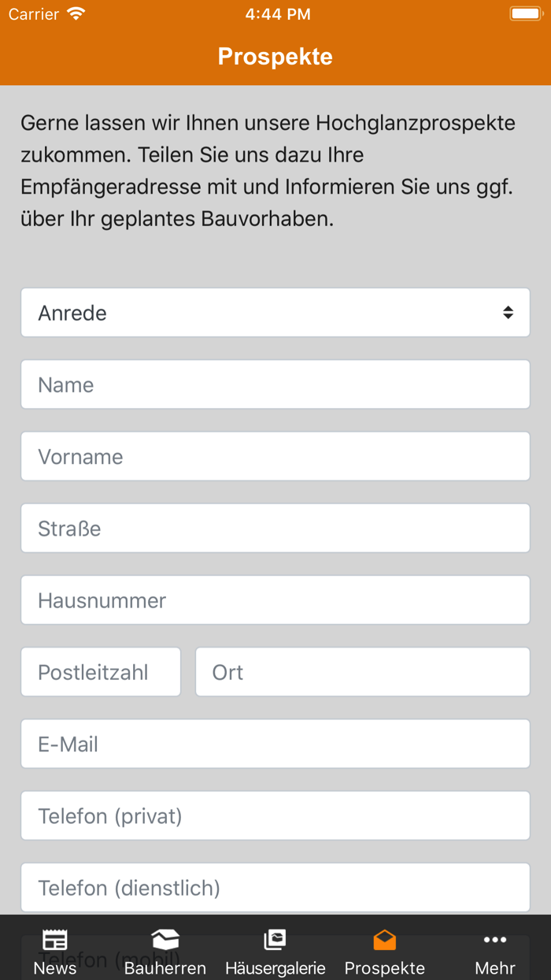
Task: Select the Prospekte envelope icon
Action: click(384, 939)
